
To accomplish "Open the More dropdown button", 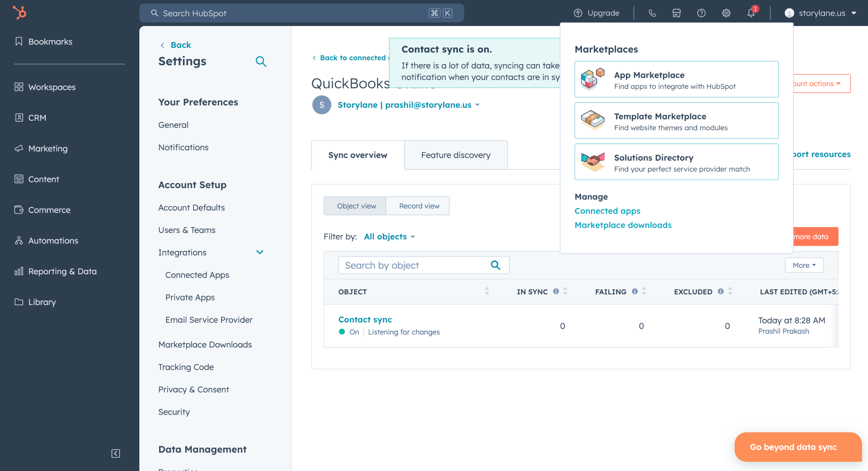I will pos(804,265).
